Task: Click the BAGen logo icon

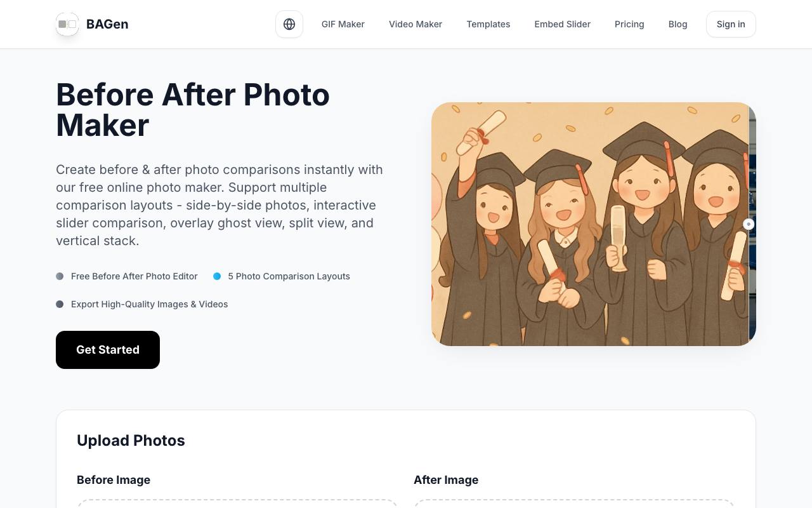Action: click(x=67, y=24)
